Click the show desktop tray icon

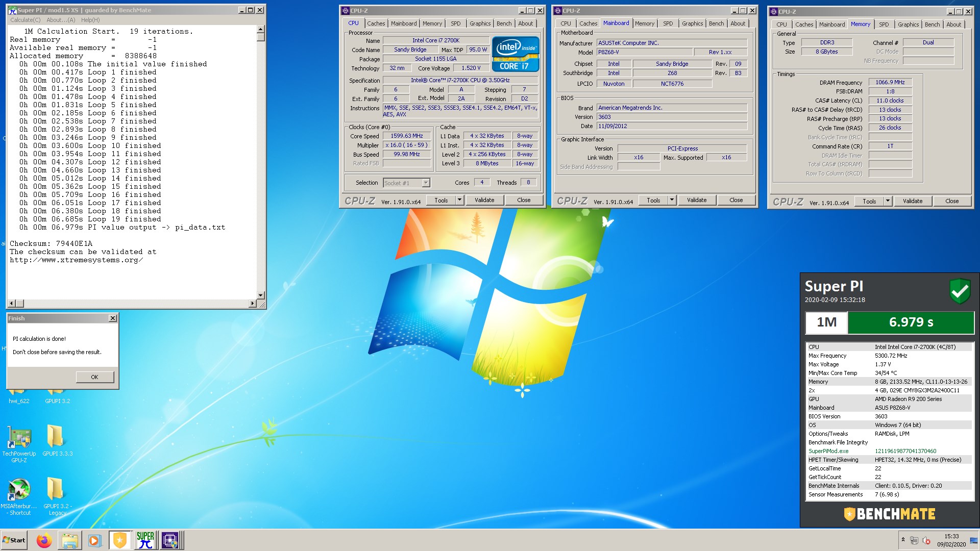[974, 540]
